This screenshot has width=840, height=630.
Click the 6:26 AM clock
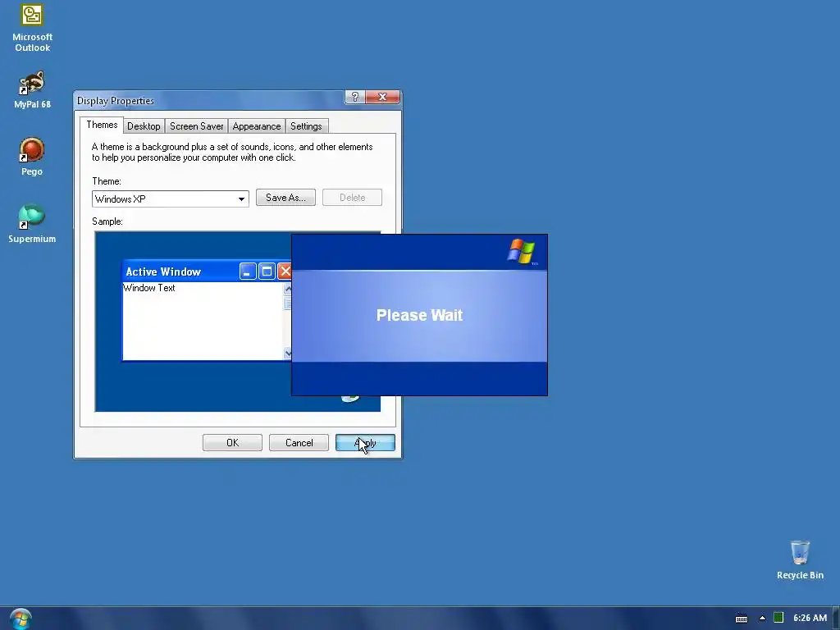810,618
